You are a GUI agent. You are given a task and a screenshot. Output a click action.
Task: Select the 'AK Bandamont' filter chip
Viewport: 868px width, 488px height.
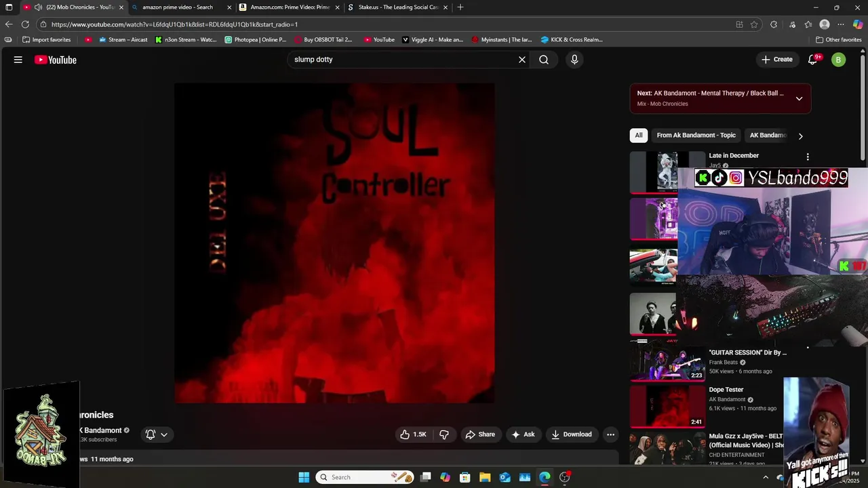pos(768,135)
